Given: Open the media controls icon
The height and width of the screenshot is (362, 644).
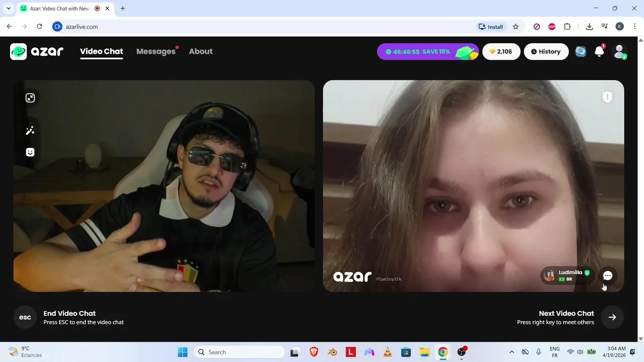Looking at the screenshot, I should [605, 27].
